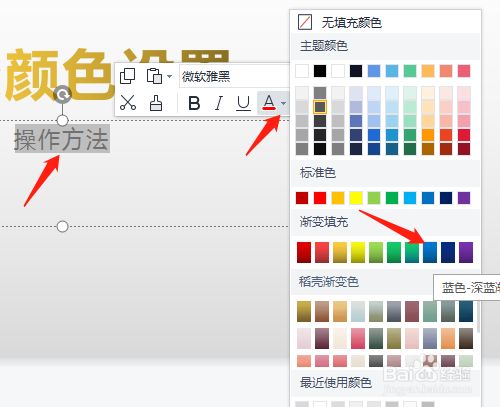The width and height of the screenshot is (500, 407).
Task: Apply the font color A button
Action: point(269,103)
